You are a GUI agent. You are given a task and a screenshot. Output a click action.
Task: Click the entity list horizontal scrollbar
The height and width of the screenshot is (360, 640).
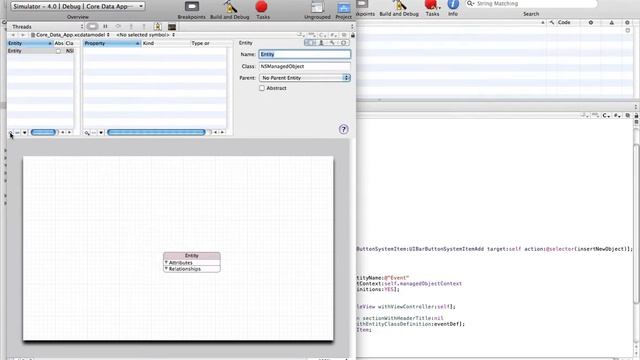coord(43,132)
